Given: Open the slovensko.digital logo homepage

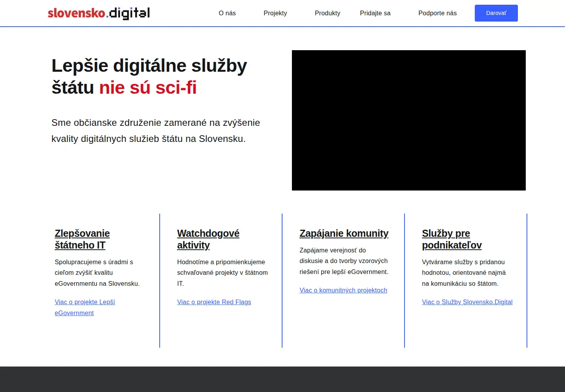Looking at the screenshot, I should coord(98,13).
